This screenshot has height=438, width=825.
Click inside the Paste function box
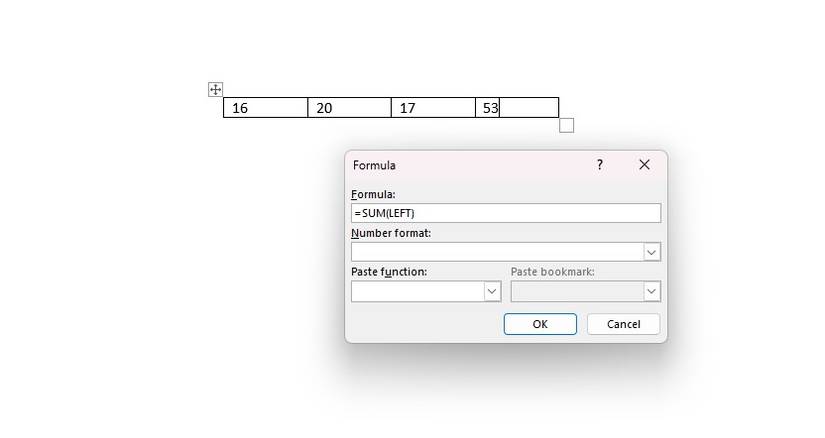417,291
